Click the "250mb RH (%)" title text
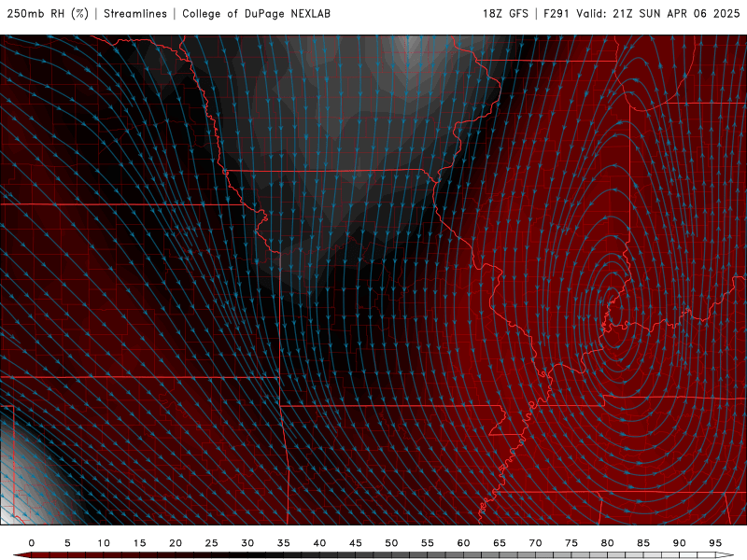Image resolution: width=747 pixels, height=560 pixels. 48,14
